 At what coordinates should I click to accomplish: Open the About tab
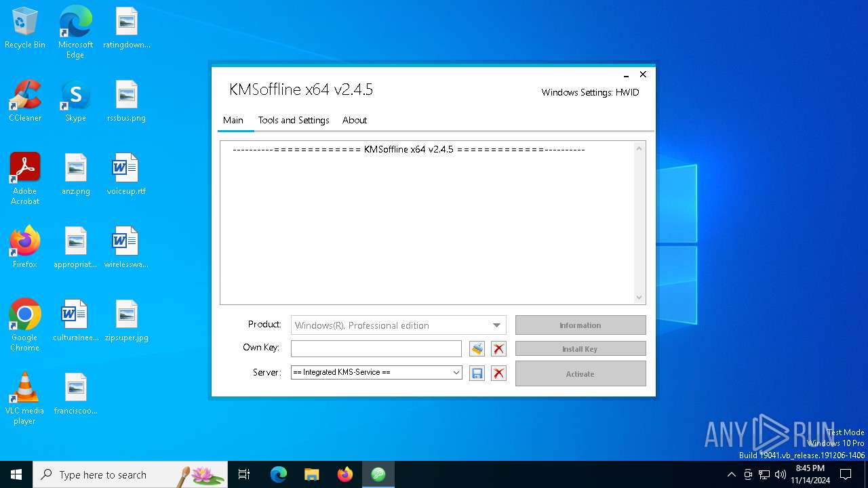pyautogui.click(x=355, y=120)
